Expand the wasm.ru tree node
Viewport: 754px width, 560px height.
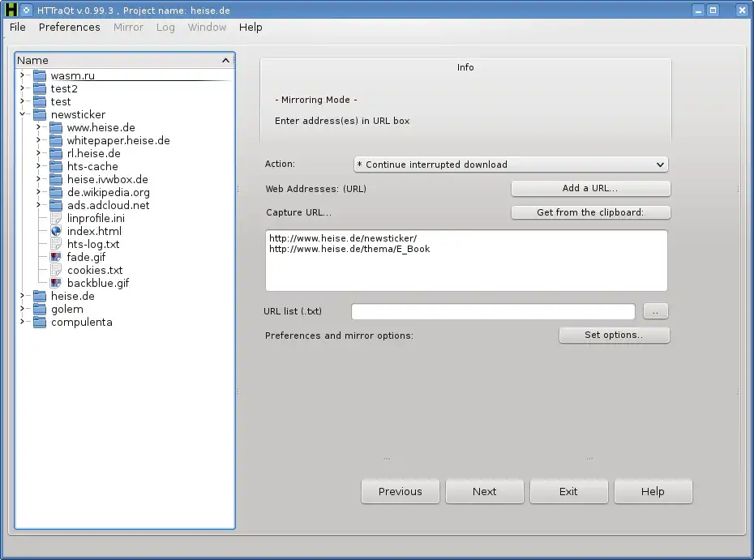pyautogui.click(x=22, y=75)
